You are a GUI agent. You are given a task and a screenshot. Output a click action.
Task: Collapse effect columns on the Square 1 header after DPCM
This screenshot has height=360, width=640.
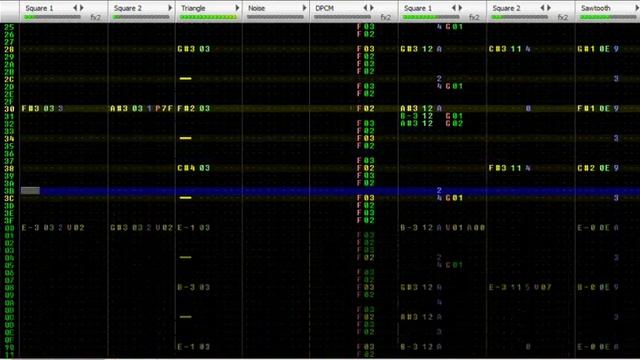[454, 8]
